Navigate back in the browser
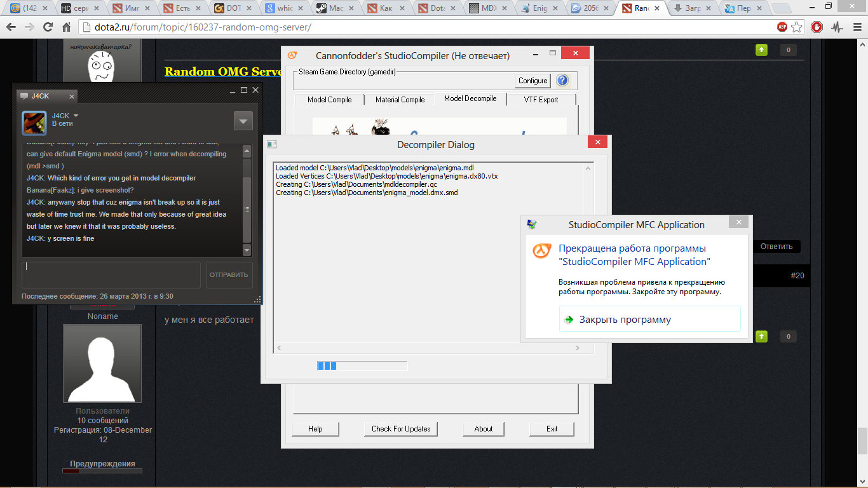868x488 pixels. [11, 28]
